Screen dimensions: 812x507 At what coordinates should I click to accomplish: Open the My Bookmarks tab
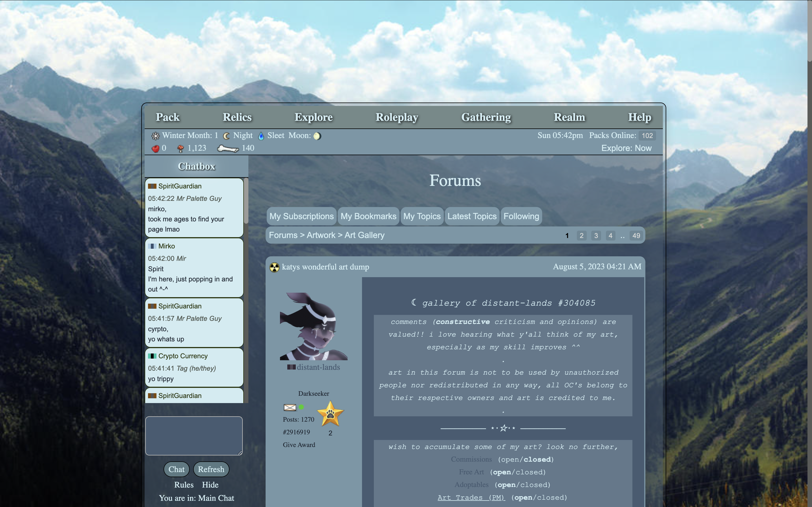(368, 216)
